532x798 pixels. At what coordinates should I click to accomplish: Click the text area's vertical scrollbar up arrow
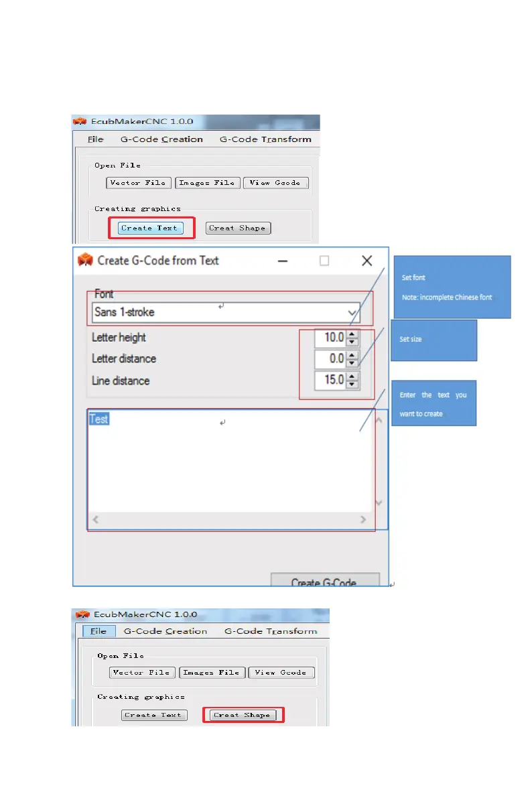coord(379,420)
